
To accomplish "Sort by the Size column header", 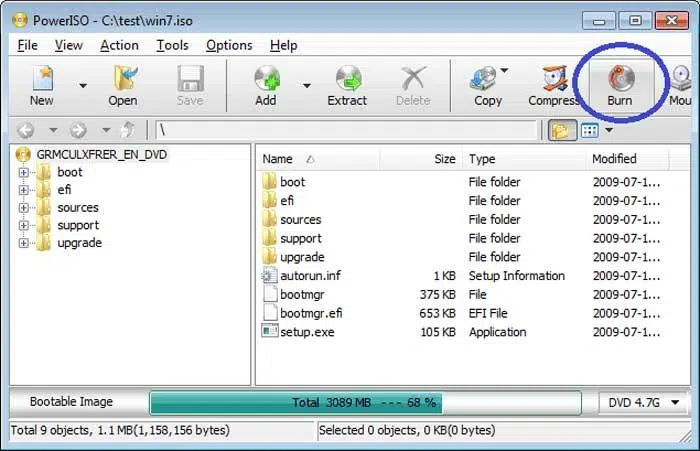I will pyautogui.click(x=419, y=159).
